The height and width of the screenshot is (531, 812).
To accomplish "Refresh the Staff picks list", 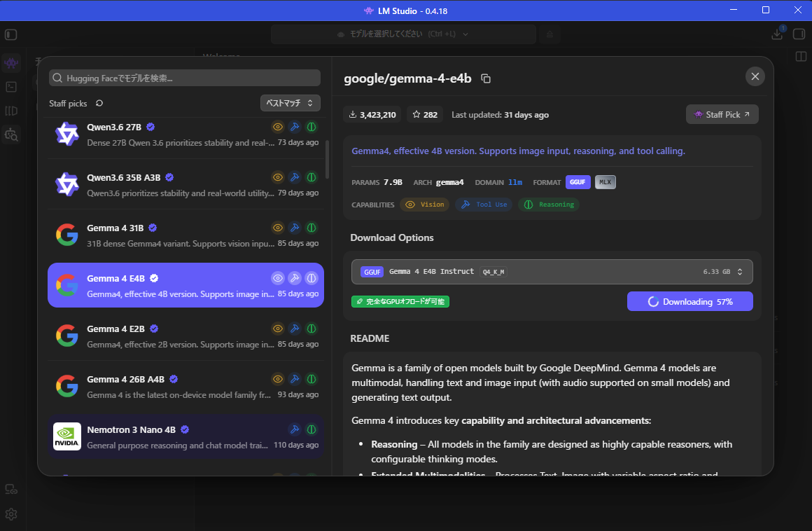I will point(99,103).
